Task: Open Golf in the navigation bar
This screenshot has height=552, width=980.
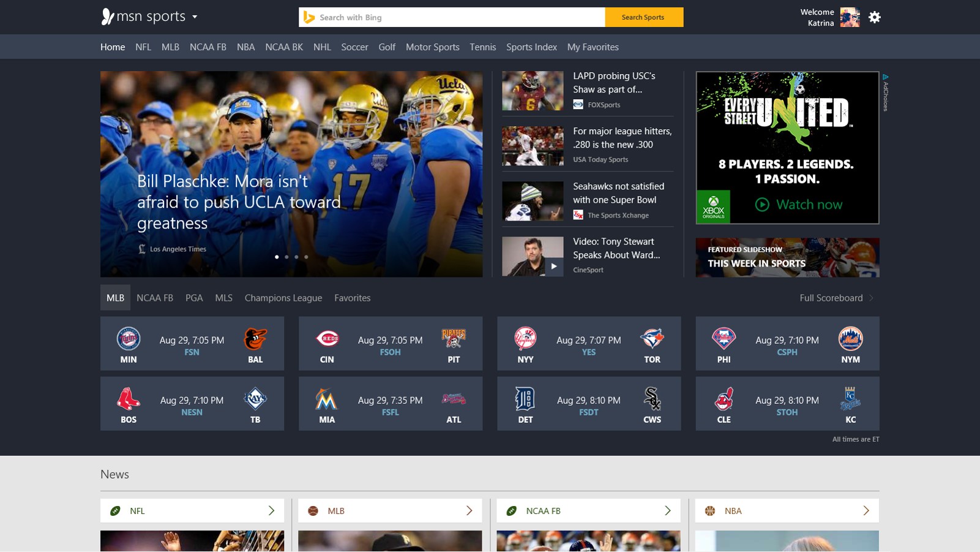Action: click(387, 47)
